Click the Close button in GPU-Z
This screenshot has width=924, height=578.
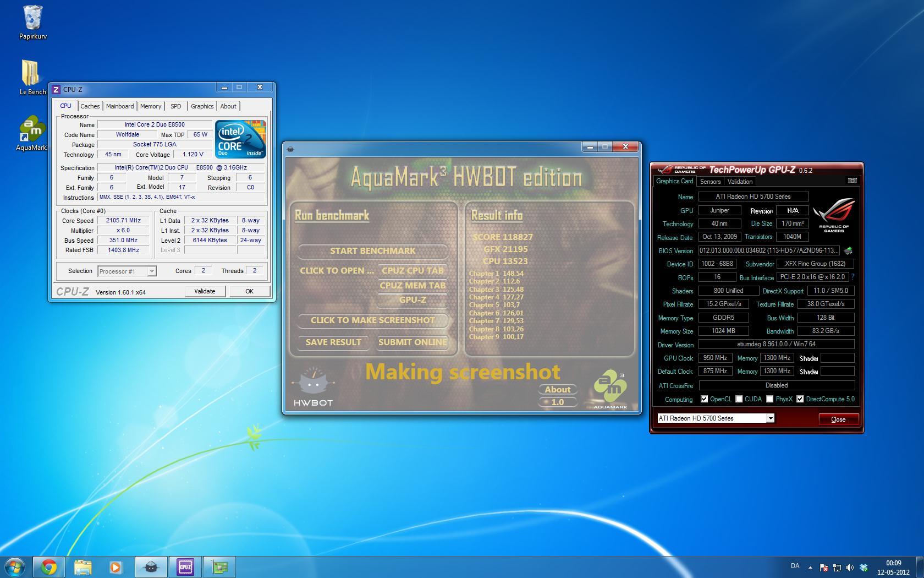(838, 419)
